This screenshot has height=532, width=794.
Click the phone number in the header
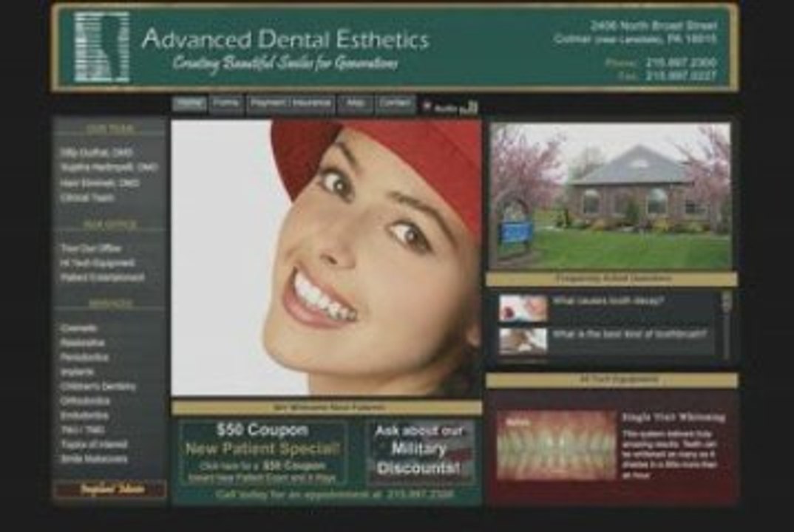(x=681, y=63)
